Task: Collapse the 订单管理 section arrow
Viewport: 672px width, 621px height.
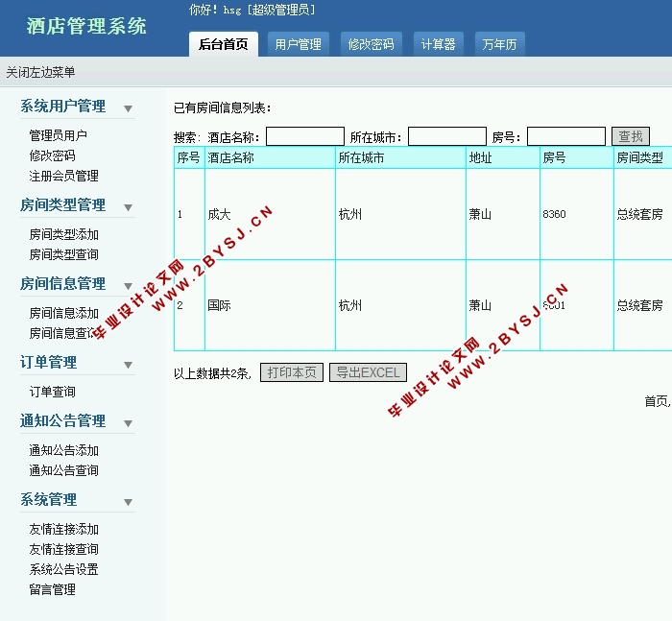Action: click(x=128, y=365)
